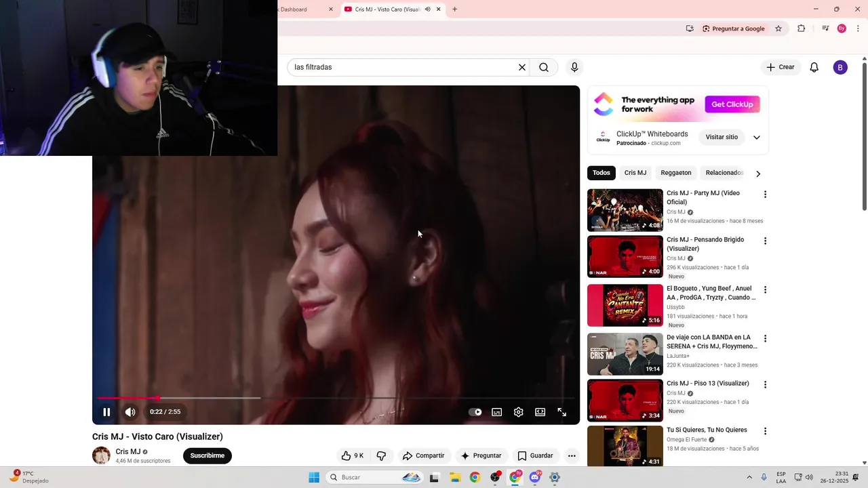
Task: Pause the video playback
Action: click(106, 412)
